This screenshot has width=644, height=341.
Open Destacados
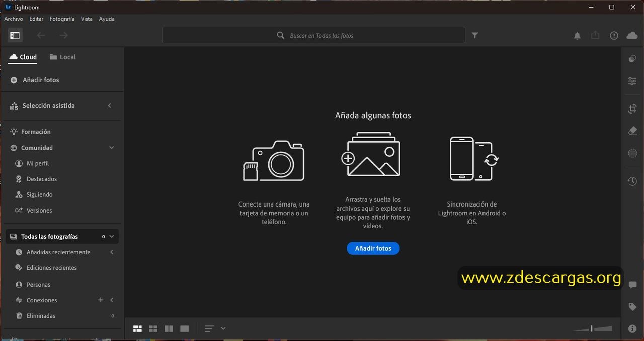(36, 179)
